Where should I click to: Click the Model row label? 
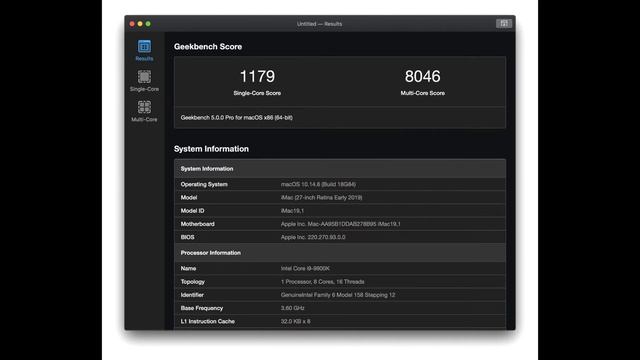coord(189,198)
